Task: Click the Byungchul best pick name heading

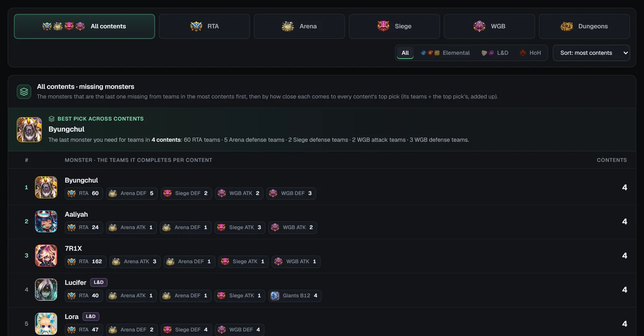Action: point(66,129)
